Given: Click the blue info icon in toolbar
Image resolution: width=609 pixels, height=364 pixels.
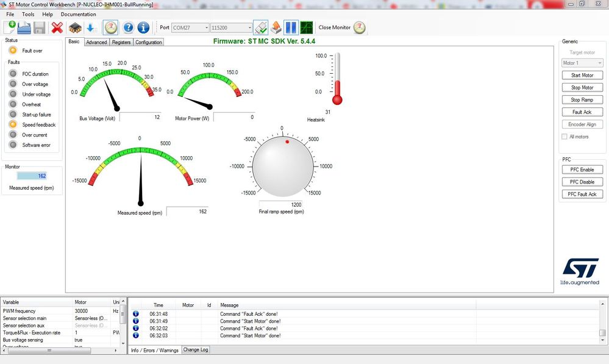Looking at the screenshot, I should pyautogui.click(x=143, y=27).
